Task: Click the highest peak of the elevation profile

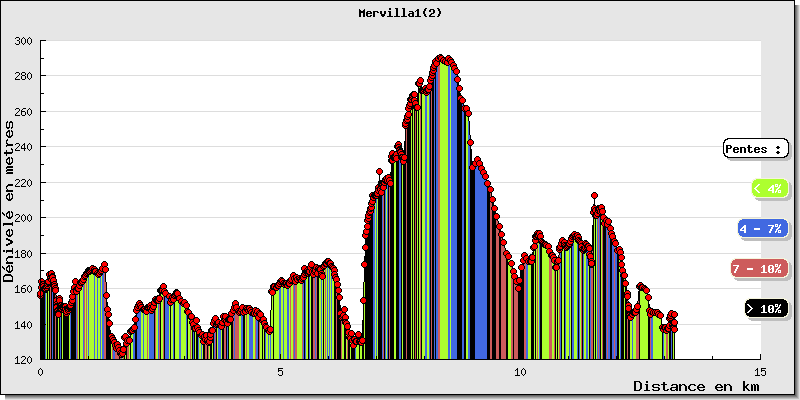Action: tap(442, 59)
